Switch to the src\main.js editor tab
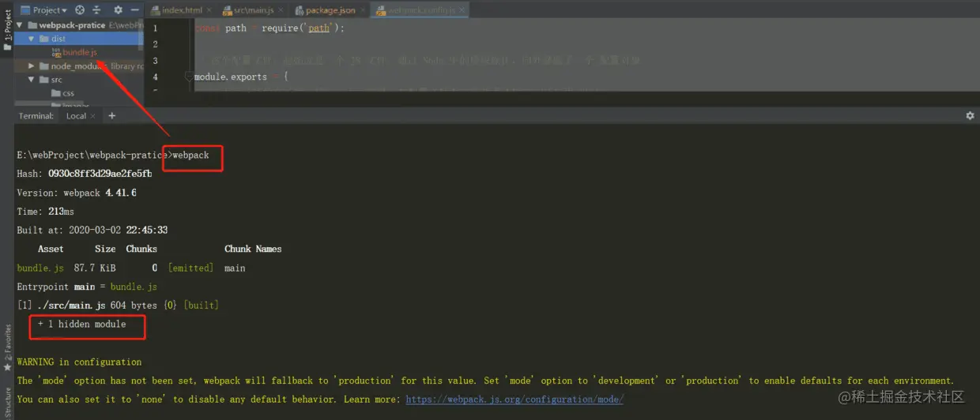980x420 pixels. tap(251, 9)
